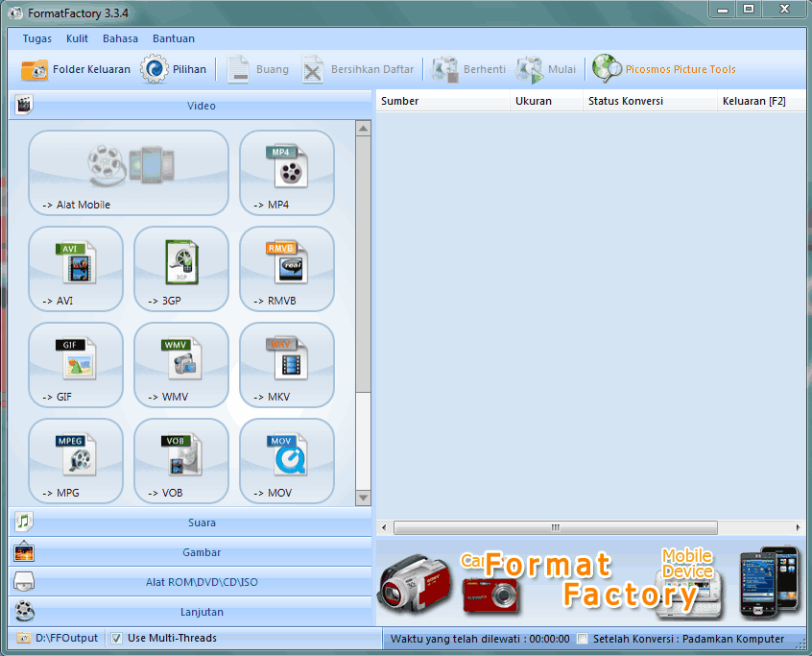The image size is (812, 656).
Task: Click the D:\FFOutput folder icon in status bar
Action: (23, 638)
